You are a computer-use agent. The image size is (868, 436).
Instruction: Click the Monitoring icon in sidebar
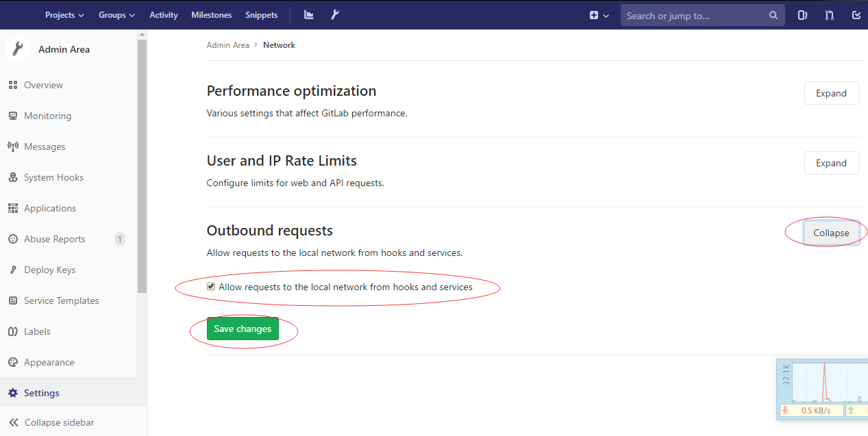pyautogui.click(x=12, y=116)
